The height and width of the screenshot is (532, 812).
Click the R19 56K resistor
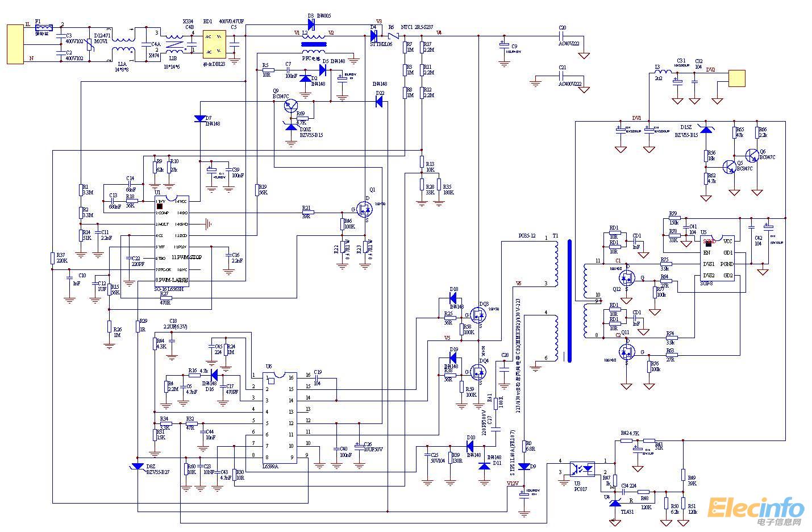tap(256, 190)
